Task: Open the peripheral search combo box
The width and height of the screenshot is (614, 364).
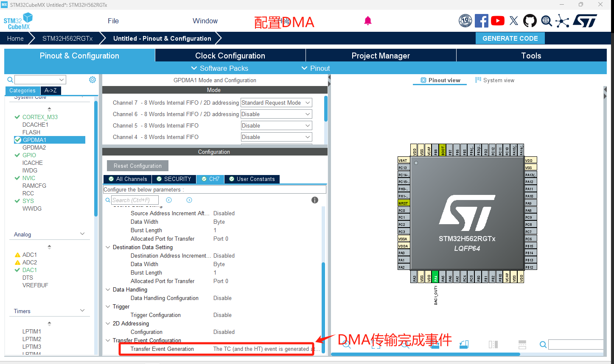Action: click(x=40, y=80)
